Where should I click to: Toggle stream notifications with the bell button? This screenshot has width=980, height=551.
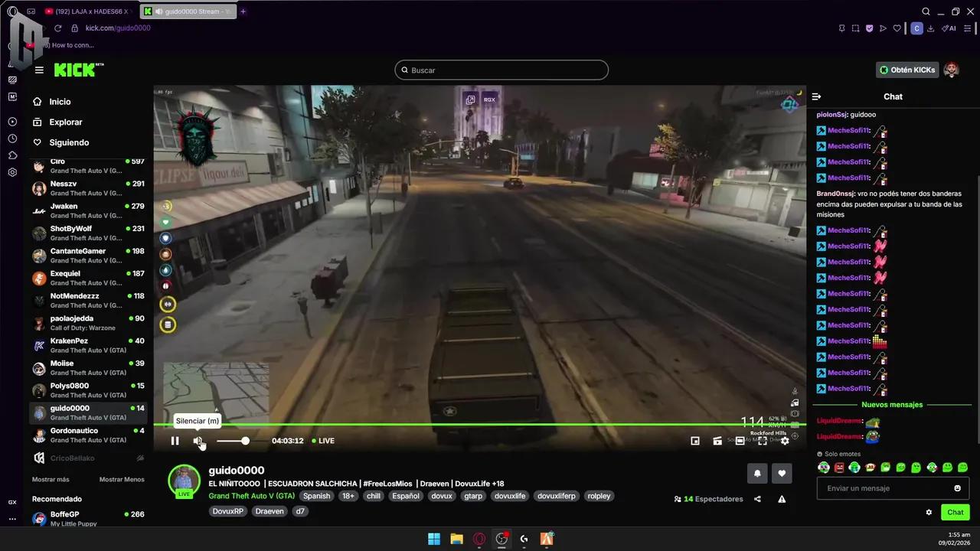pyautogui.click(x=757, y=473)
